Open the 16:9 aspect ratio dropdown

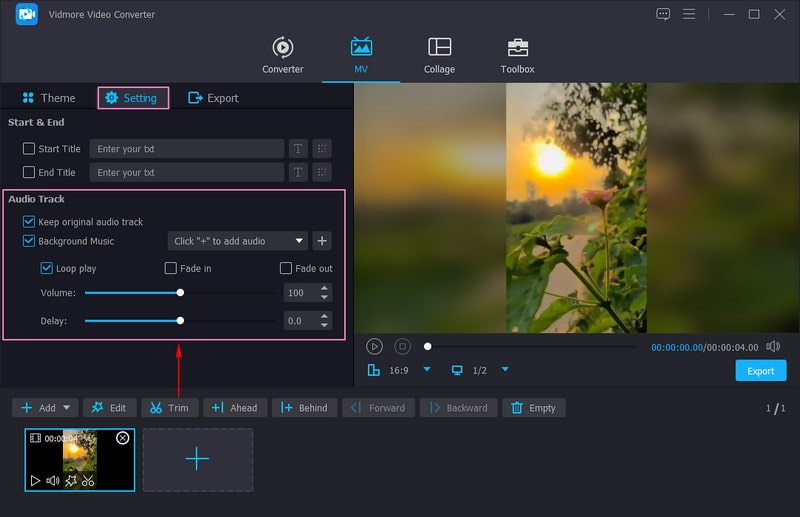(427, 370)
